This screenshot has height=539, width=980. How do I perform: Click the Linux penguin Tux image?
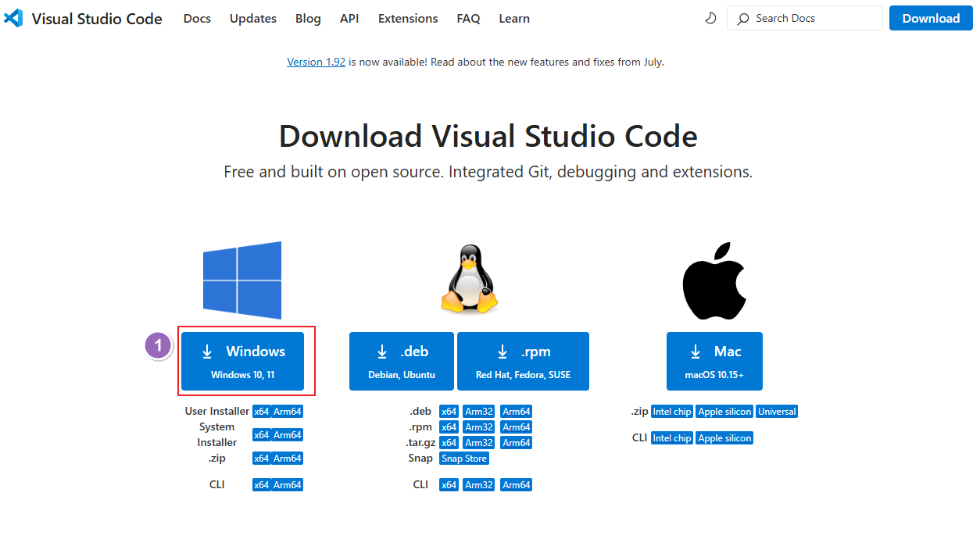click(469, 280)
